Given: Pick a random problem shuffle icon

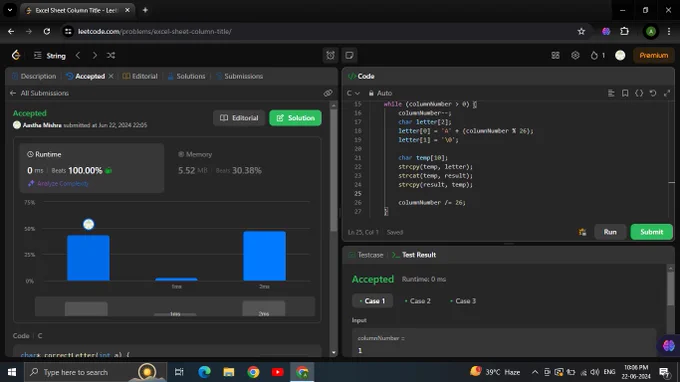Looking at the screenshot, I should (111, 56).
